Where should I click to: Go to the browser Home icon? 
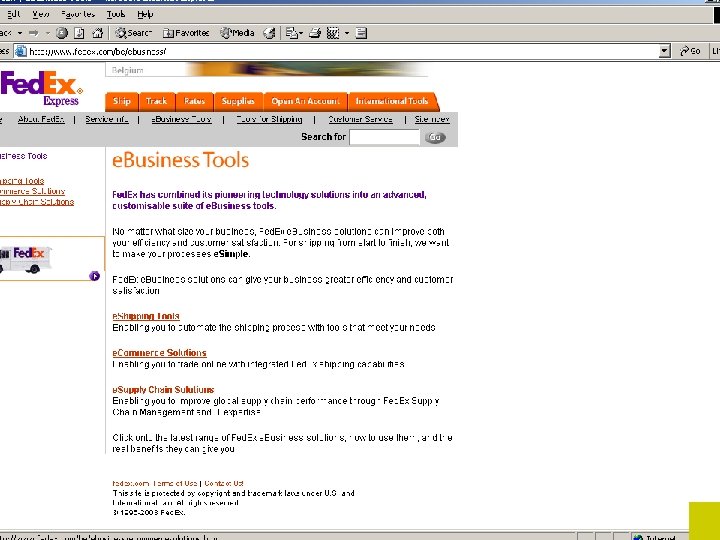pyautogui.click(x=97, y=33)
